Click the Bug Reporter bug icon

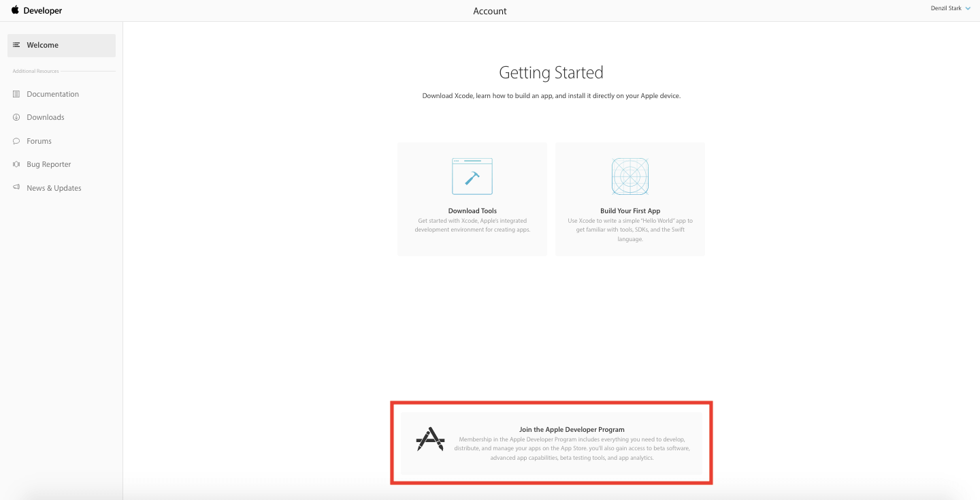point(16,164)
